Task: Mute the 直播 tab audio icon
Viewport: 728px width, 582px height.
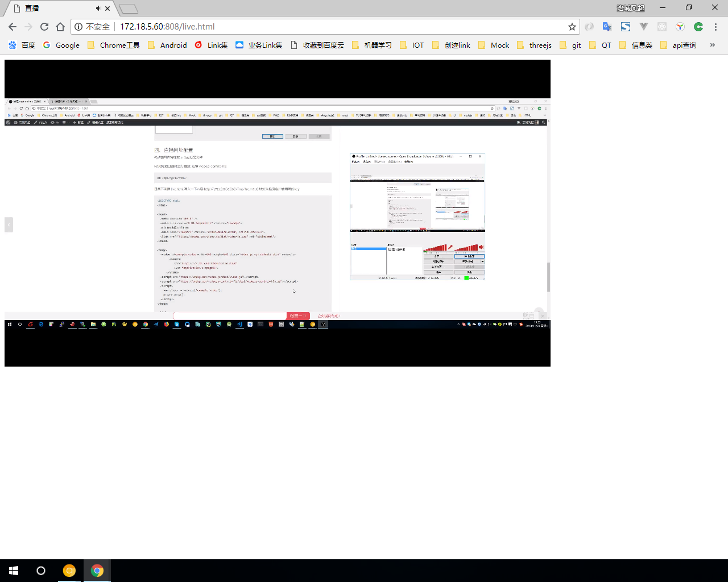Action: tap(98, 9)
